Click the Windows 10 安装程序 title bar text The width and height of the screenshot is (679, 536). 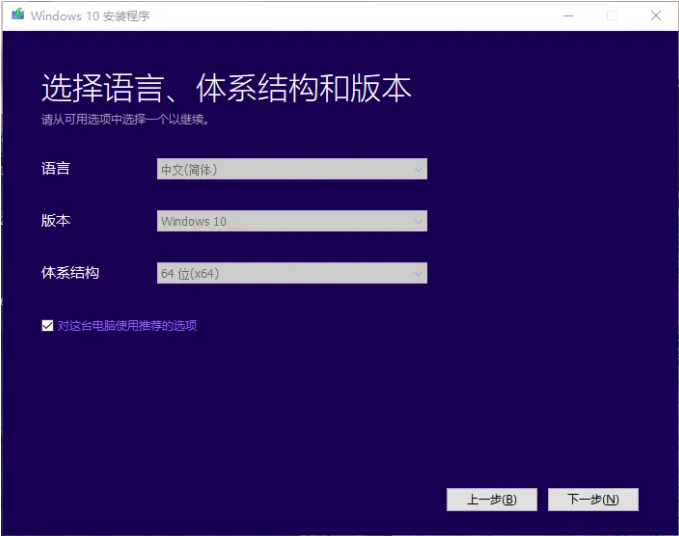(90, 16)
